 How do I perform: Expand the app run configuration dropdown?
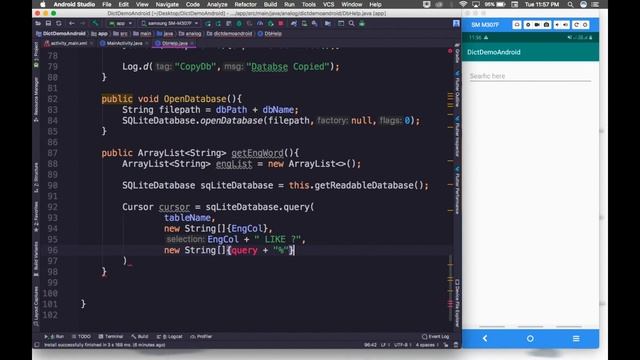(x=121, y=24)
